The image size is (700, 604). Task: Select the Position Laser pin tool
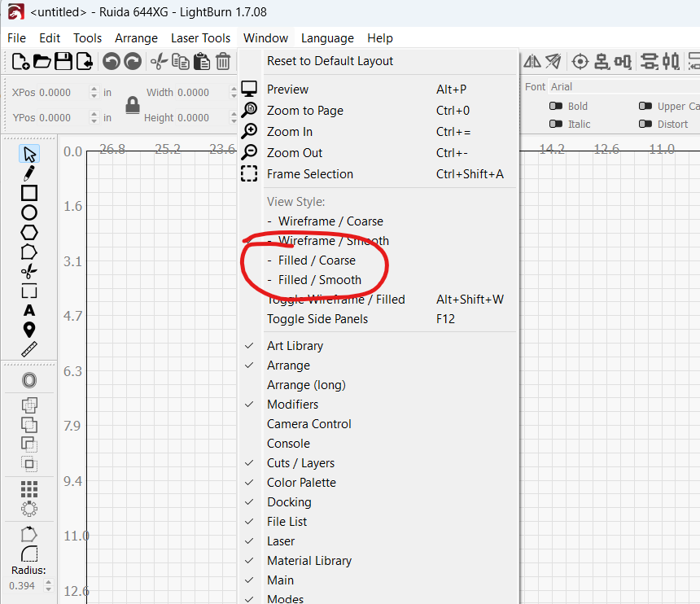(29, 330)
